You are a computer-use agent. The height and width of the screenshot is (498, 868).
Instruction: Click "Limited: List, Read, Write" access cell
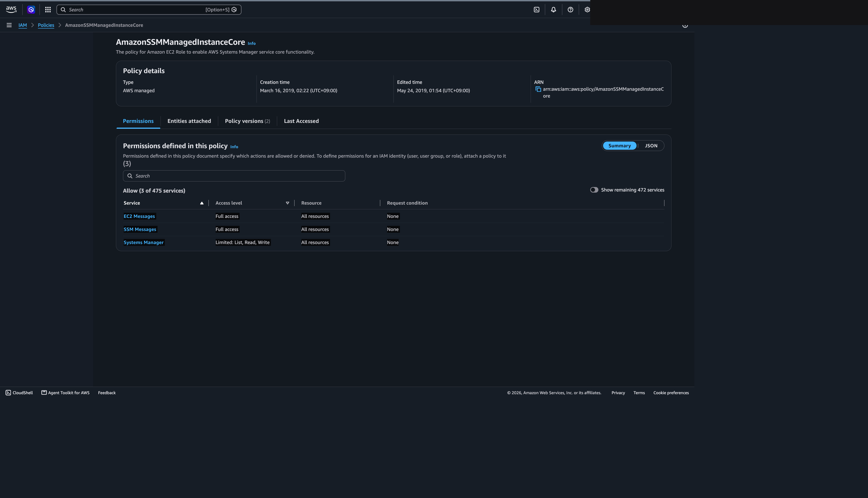(x=242, y=243)
